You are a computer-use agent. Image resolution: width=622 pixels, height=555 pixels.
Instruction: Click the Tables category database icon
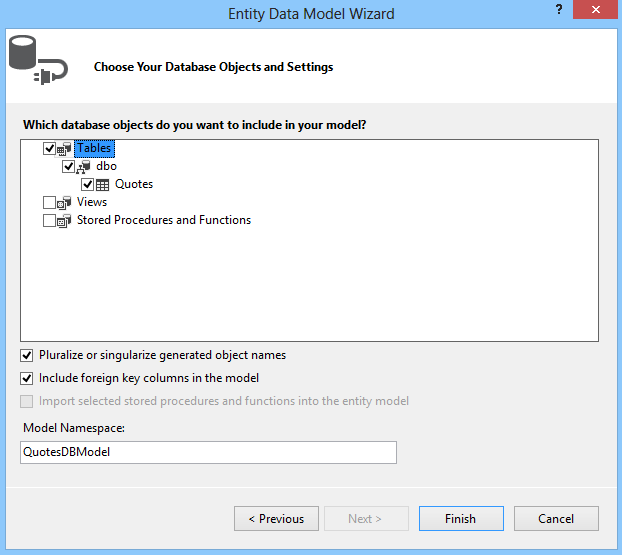tap(64, 149)
